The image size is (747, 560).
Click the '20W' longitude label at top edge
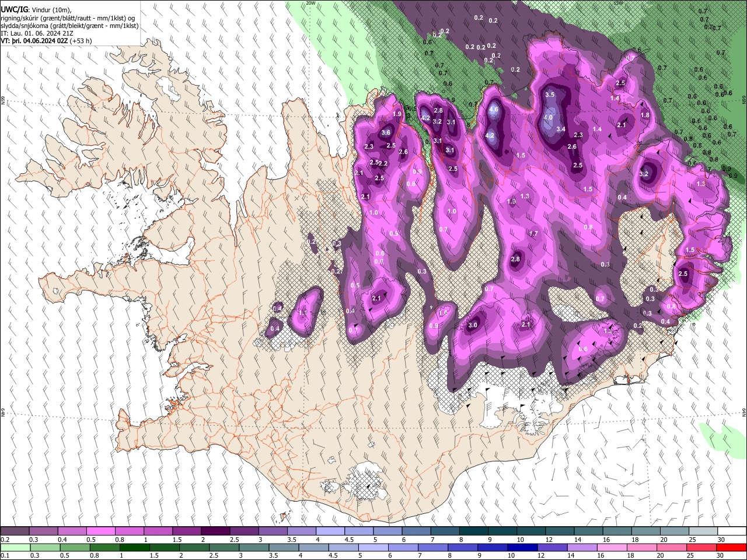pyautogui.click(x=310, y=3)
